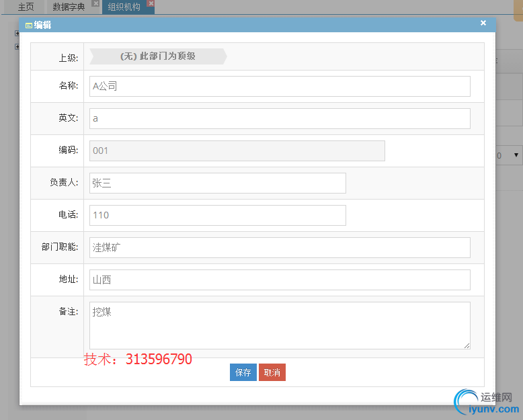523x420 pixels.
Task: Click the disabled 编码 field 001
Action: click(x=237, y=151)
